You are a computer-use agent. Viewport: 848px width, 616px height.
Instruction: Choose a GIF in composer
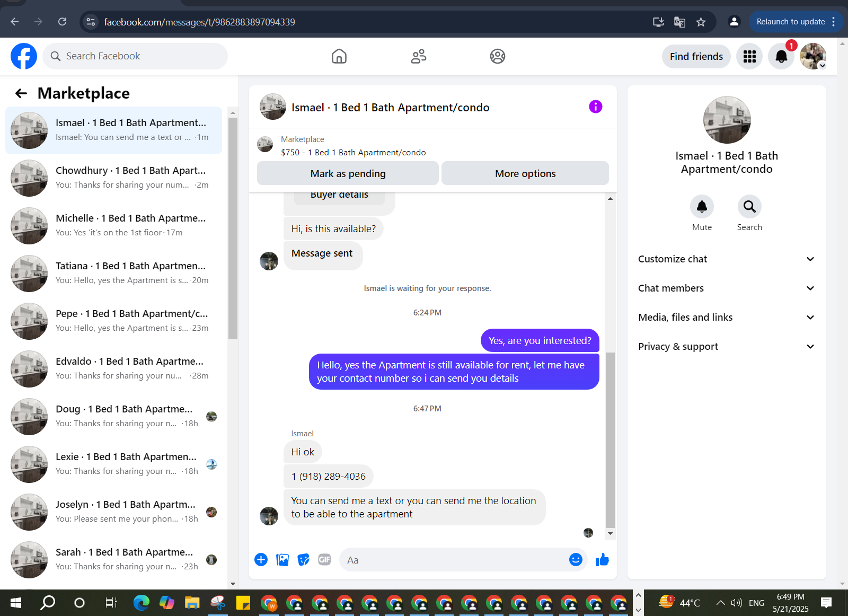tap(324, 560)
